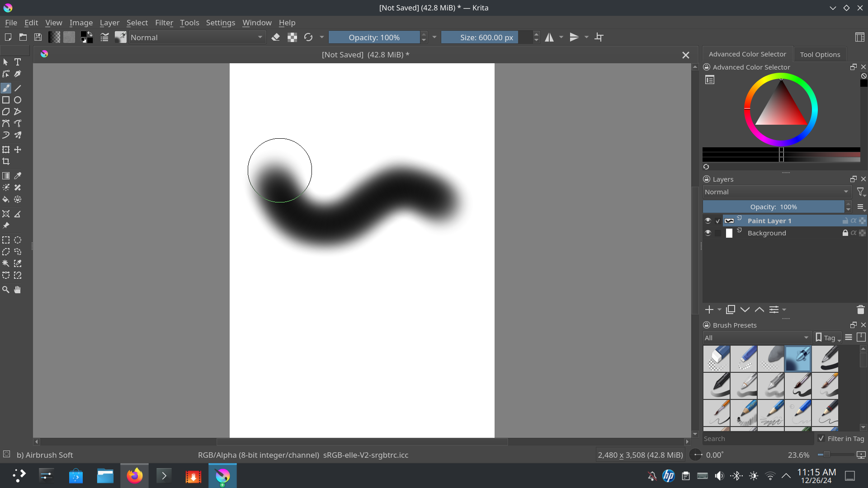
Task: Select the Fill bucket tool
Action: click(6, 199)
